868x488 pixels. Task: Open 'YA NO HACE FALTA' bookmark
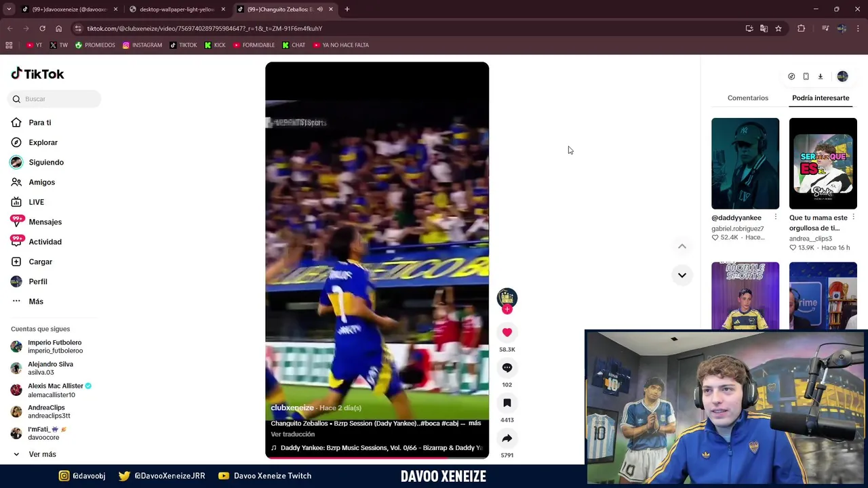pos(340,45)
